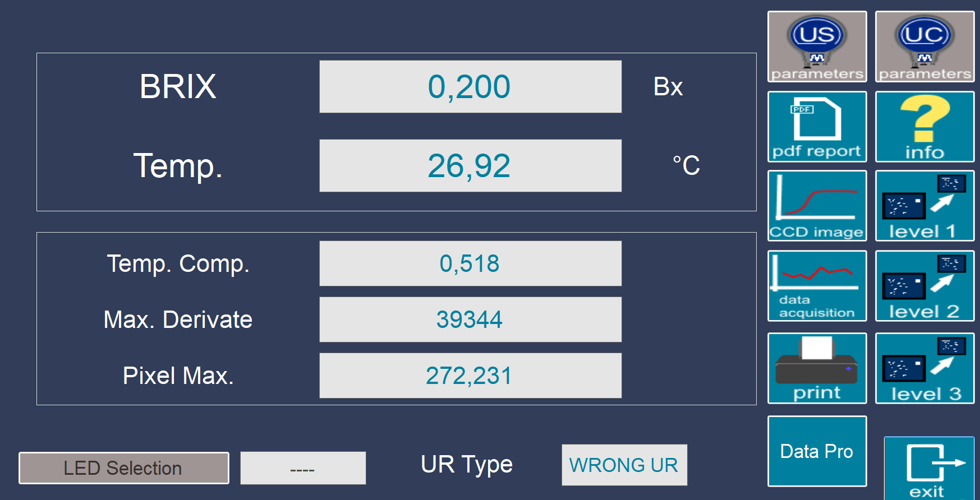Switch to level 2 access
Viewport: 980px width, 500px height.
(924, 286)
